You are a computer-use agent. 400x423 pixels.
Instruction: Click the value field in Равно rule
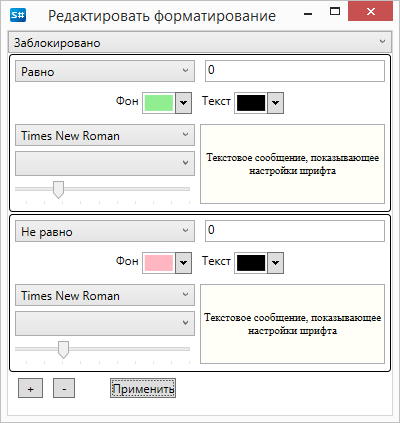click(x=295, y=71)
